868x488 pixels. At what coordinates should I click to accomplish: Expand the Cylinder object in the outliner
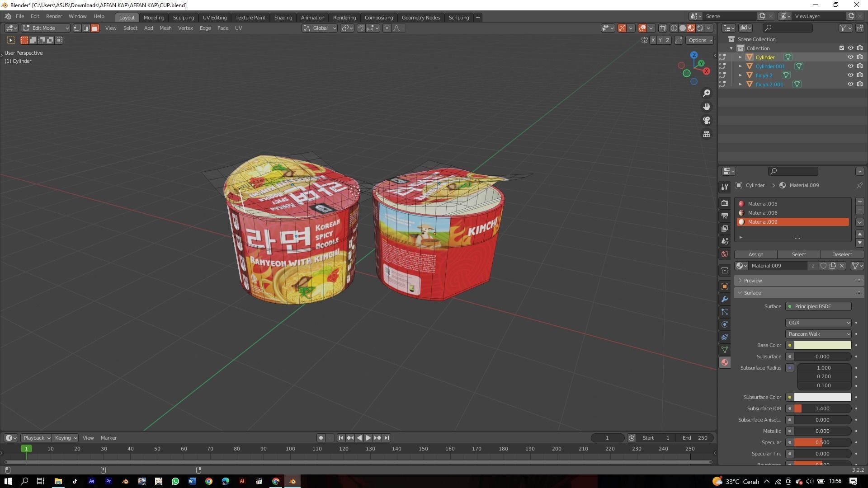pos(741,57)
